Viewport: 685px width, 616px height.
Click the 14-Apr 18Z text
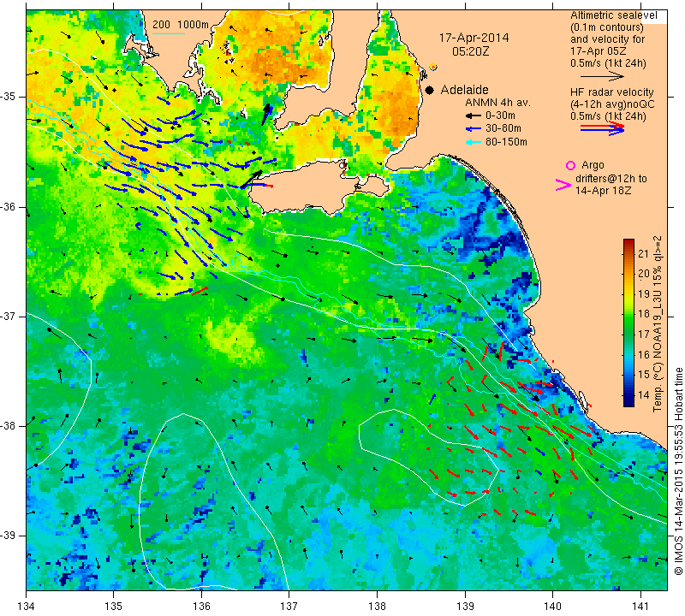coord(603,191)
